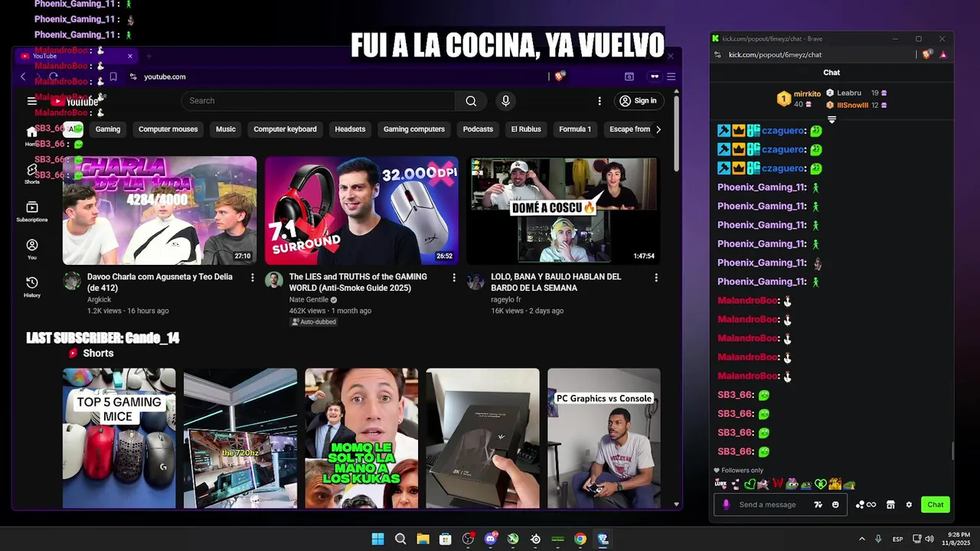Screen dimensions: 980x551
Task: Go back with the browser back arrow
Action: pyautogui.click(x=23, y=77)
